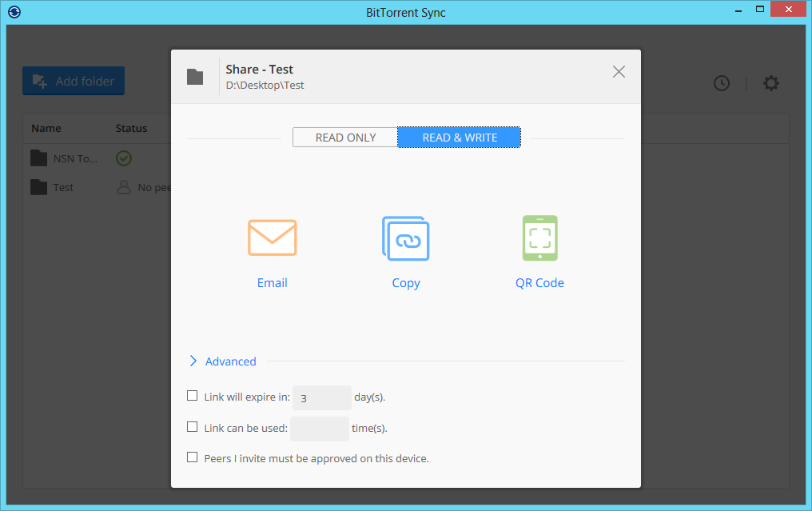Click the green synced checkmark status icon
The height and width of the screenshot is (511, 812).
(x=124, y=158)
